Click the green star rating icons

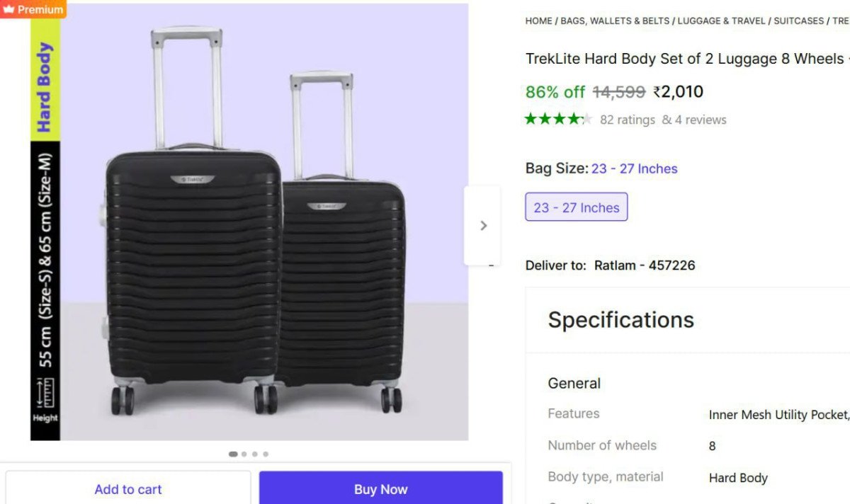[x=557, y=119]
